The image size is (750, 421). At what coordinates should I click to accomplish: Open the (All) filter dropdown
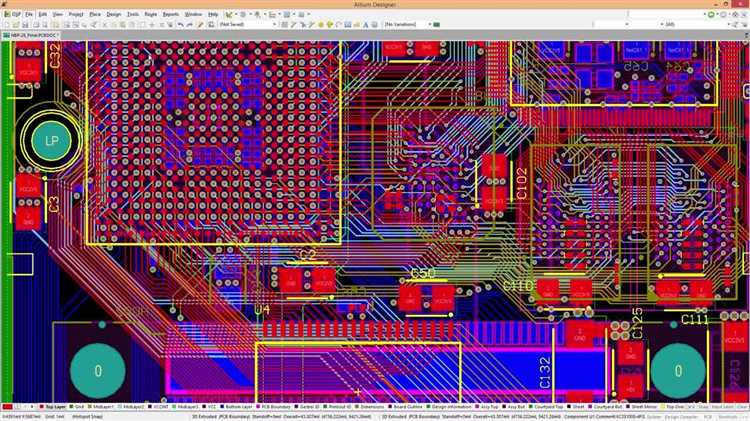coord(696,24)
